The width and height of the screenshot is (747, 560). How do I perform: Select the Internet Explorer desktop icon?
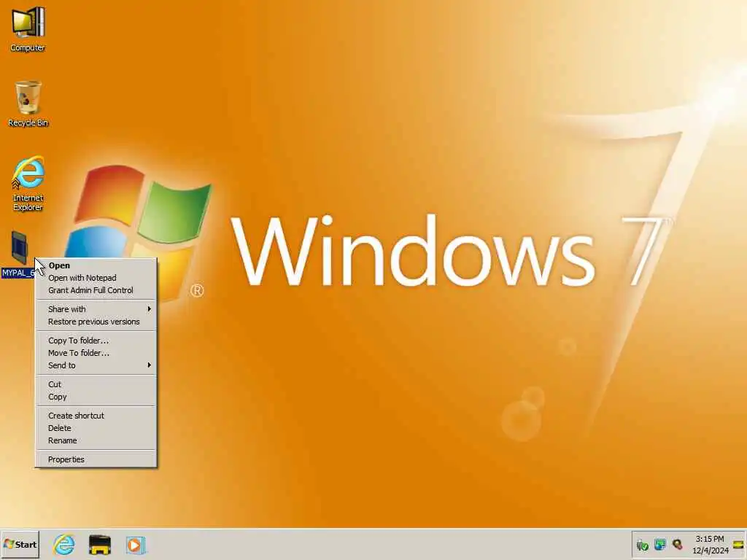28,183
